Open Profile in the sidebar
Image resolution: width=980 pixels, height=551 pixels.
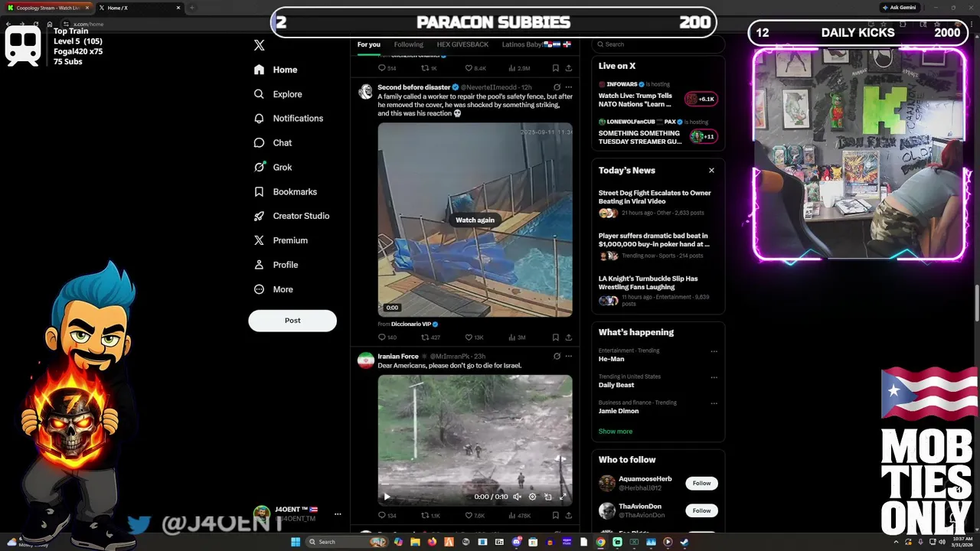(x=276, y=265)
